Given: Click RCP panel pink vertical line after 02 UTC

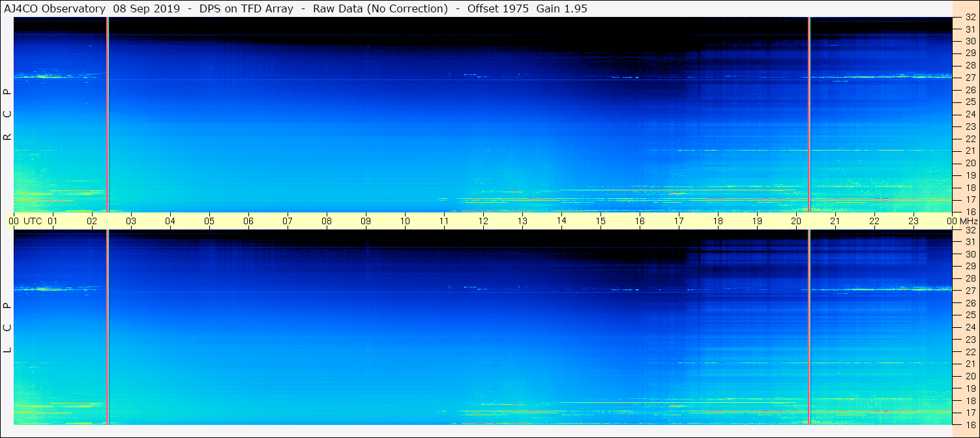Looking at the screenshot, I should tap(108, 115).
